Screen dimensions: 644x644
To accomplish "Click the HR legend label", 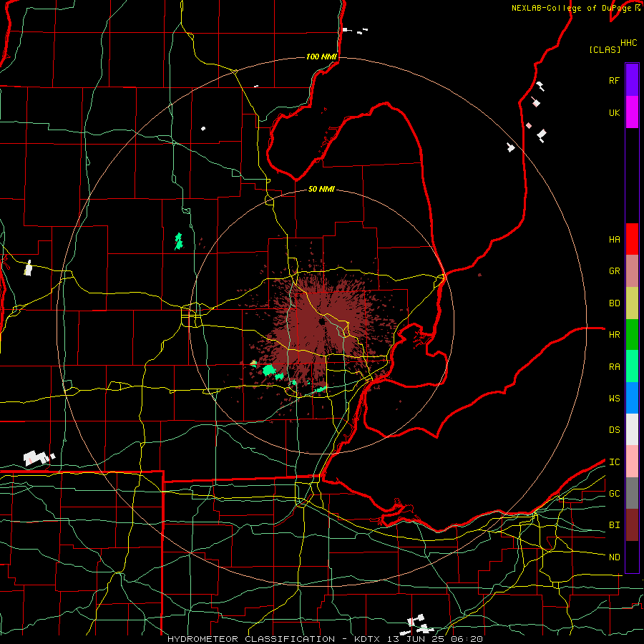I will click(x=614, y=335).
